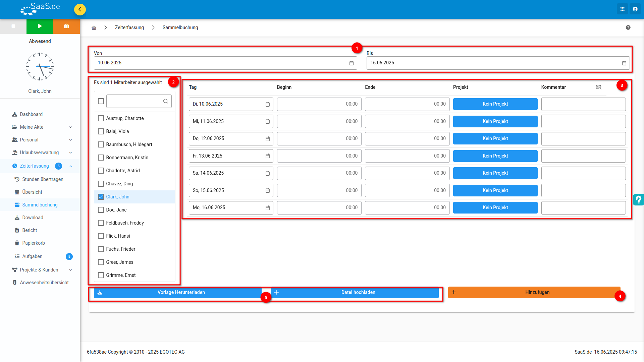Open calendar for Sa, 14.06.2025 row
The image size is (644, 362).
pos(267,173)
